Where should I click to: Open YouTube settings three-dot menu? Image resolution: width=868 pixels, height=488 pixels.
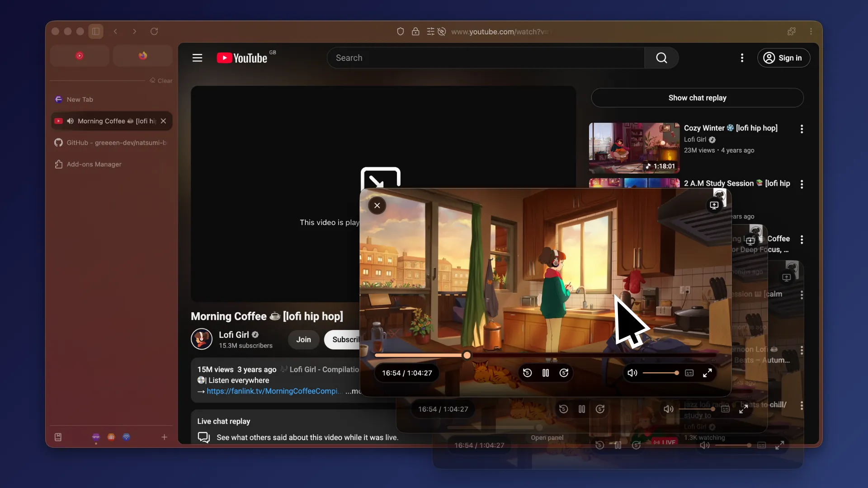pyautogui.click(x=742, y=58)
